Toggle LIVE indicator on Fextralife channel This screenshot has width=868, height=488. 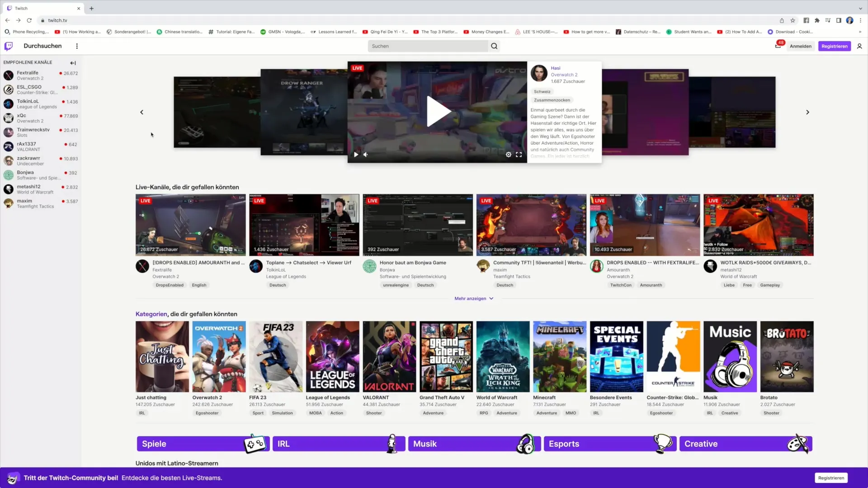click(61, 73)
